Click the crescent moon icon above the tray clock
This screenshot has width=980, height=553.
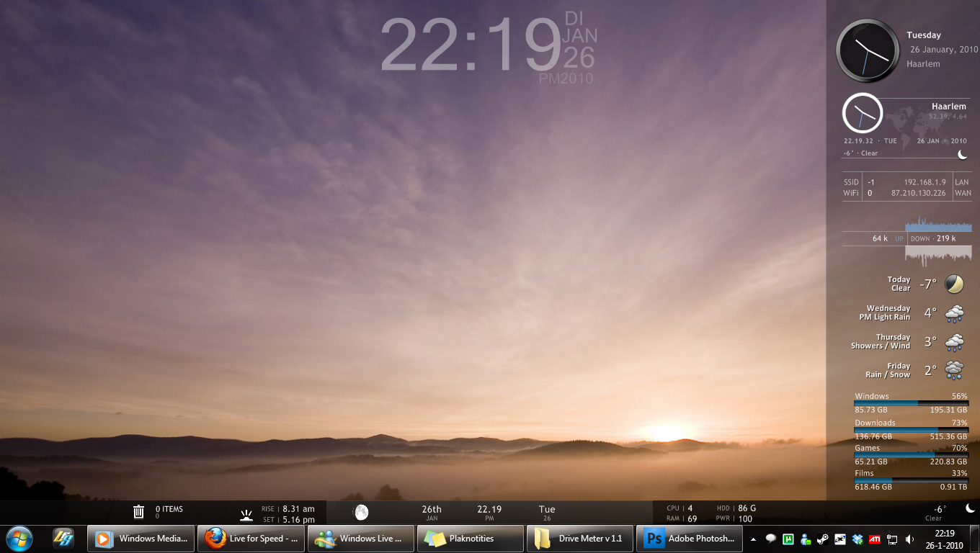(x=970, y=508)
